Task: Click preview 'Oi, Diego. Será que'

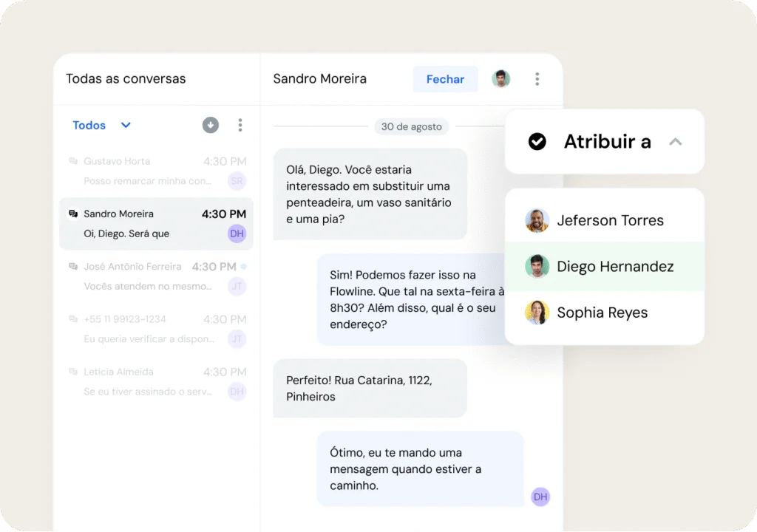Action: click(126, 233)
